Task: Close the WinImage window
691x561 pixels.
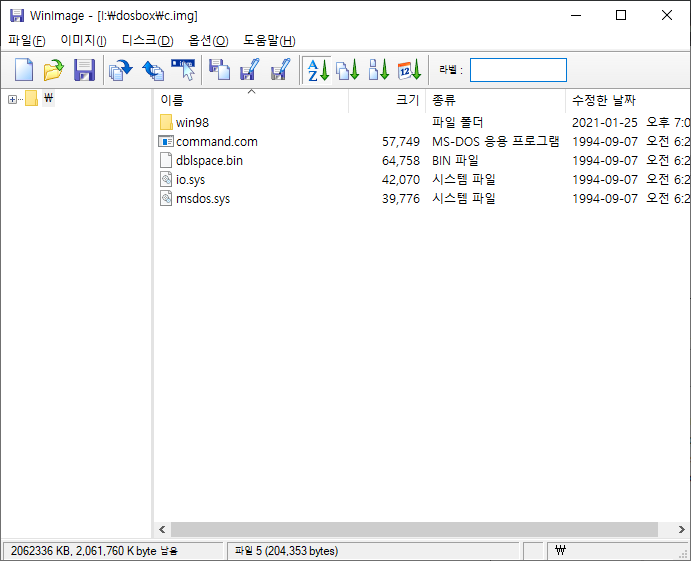Action: pos(667,15)
